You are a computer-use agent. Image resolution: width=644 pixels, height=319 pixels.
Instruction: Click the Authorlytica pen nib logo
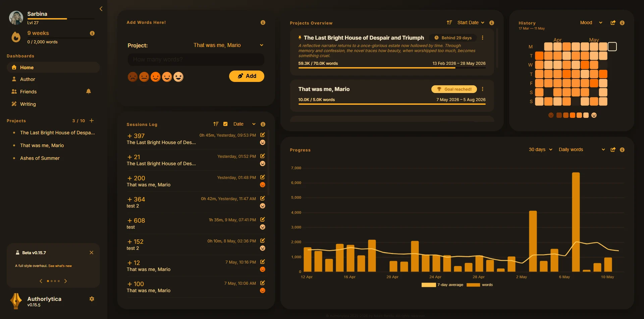click(x=16, y=301)
